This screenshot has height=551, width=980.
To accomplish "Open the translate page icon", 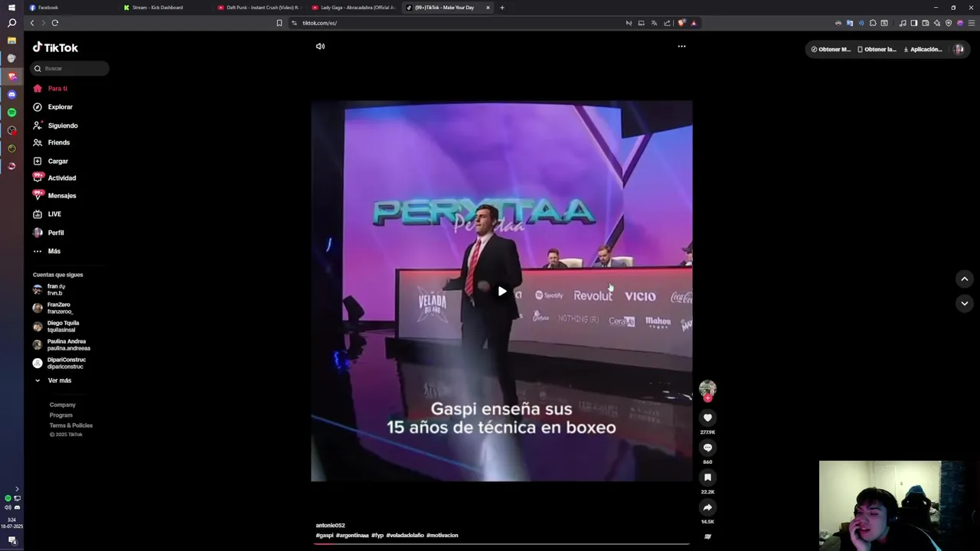I will [654, 23].
